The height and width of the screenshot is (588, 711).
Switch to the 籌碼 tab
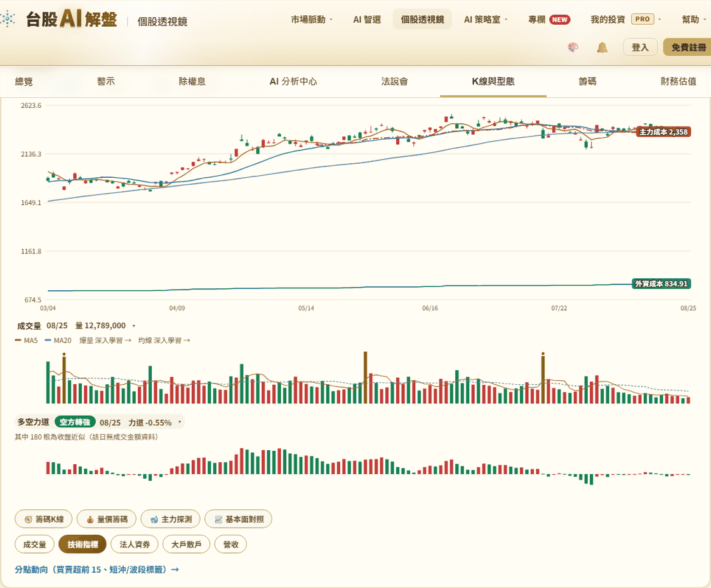[x=587, y=82]
